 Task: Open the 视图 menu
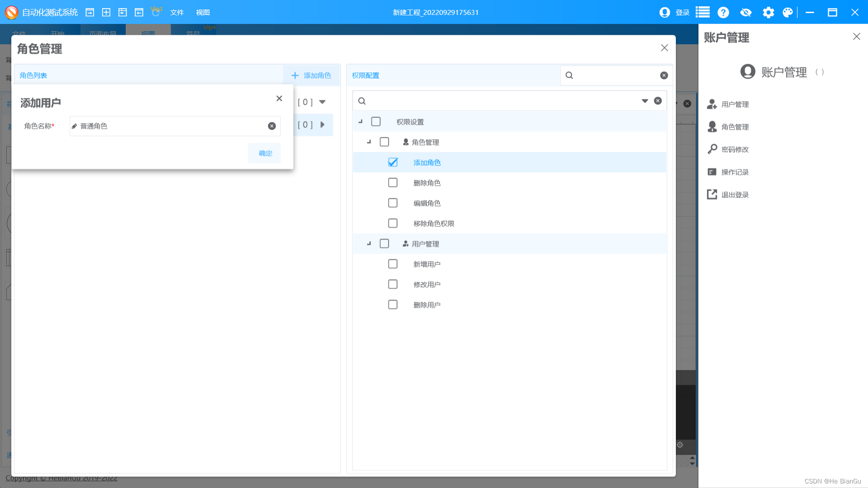click(x=203, y=12)
